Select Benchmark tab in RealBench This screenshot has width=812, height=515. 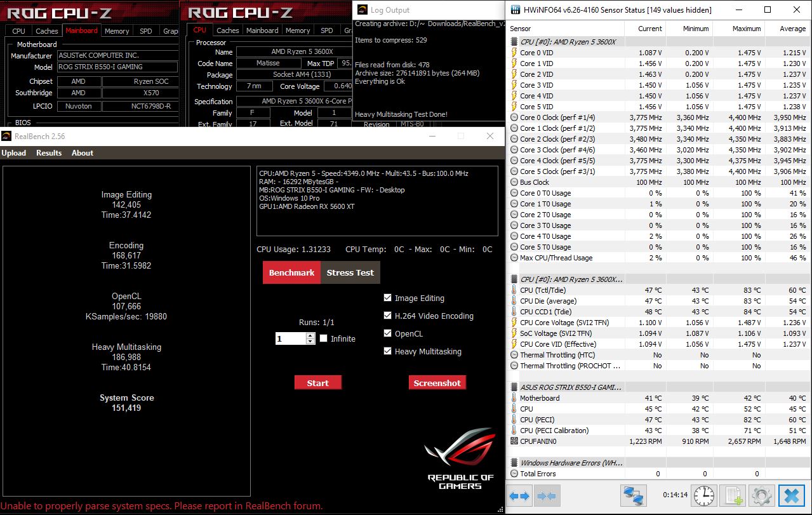coord(291,272)
